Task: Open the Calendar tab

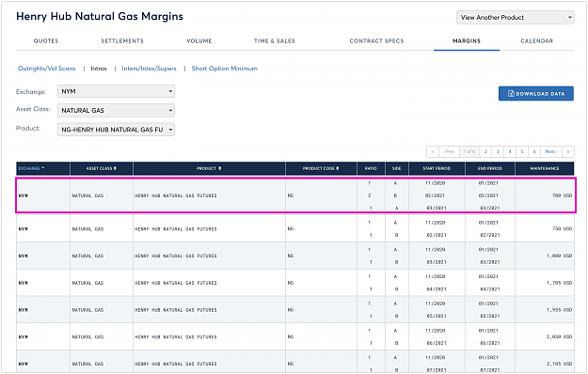Action: click(x=536, y=40)
